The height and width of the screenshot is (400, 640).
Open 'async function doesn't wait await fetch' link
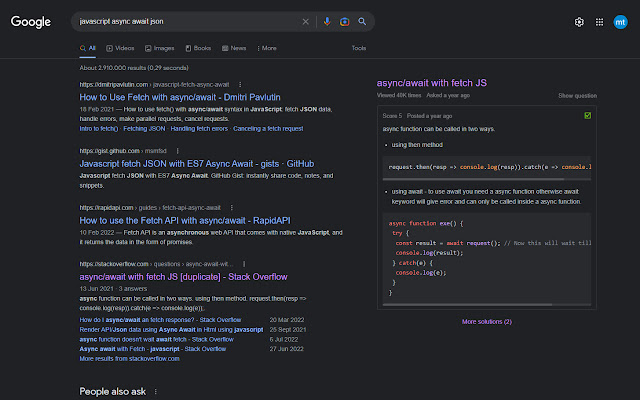point(157,339)
